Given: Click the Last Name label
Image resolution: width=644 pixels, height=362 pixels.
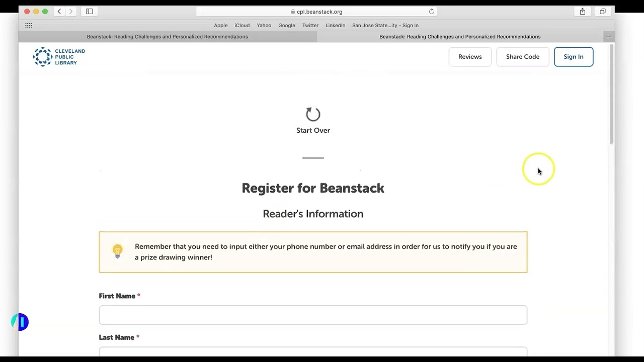Looking at the screenshot, I should (x=117, y=337).
